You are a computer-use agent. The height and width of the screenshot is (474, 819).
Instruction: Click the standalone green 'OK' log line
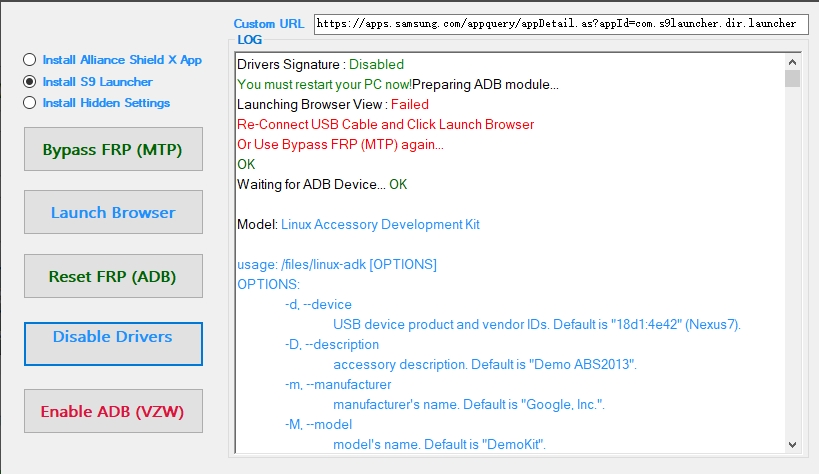click(x=246, y=165)
